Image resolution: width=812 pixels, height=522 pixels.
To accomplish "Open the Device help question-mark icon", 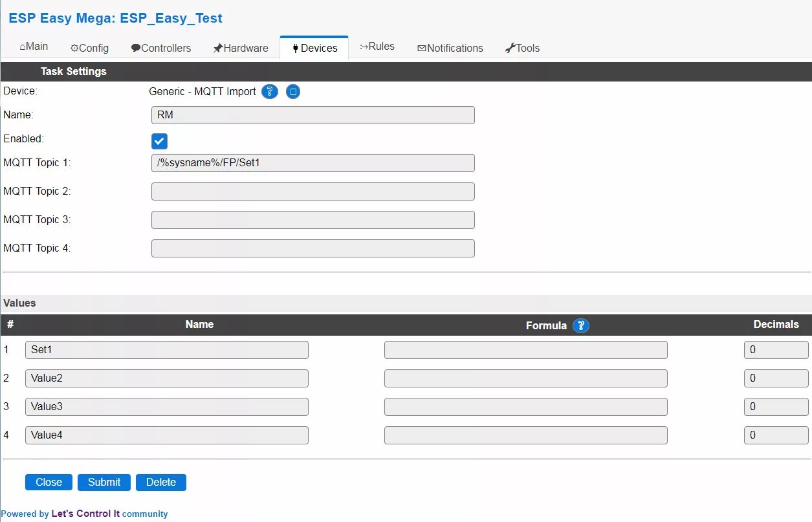I will (270, 92).
